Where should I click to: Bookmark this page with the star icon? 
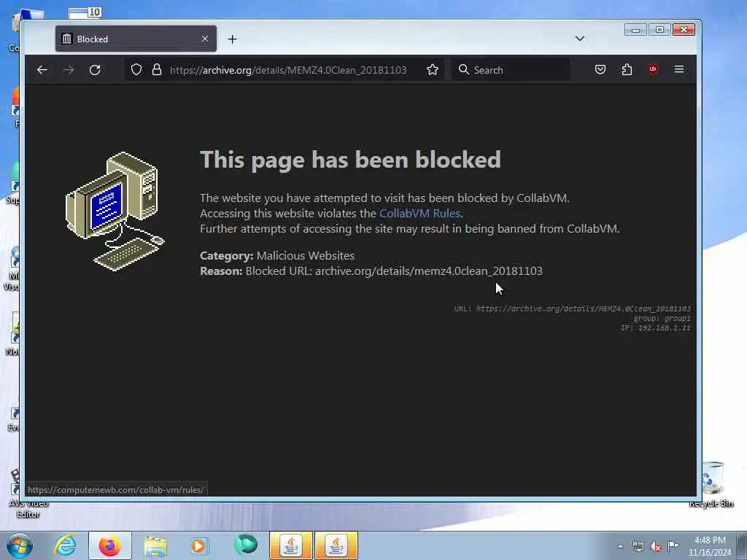[432, 70]
